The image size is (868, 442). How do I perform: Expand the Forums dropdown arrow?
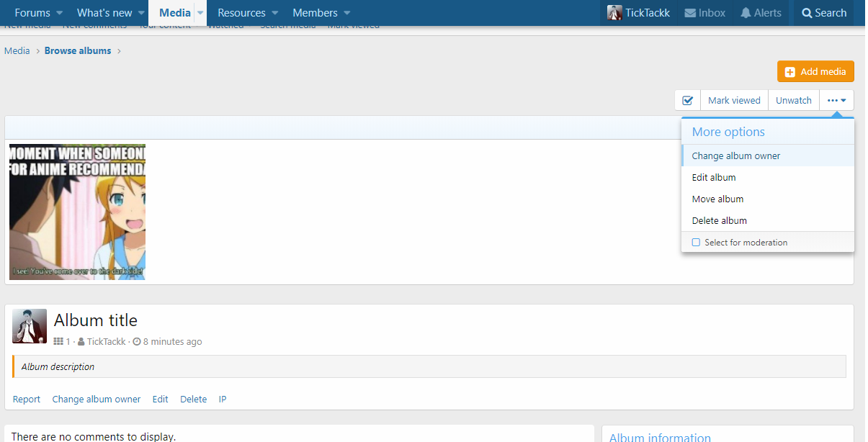(x=59, y=13)
